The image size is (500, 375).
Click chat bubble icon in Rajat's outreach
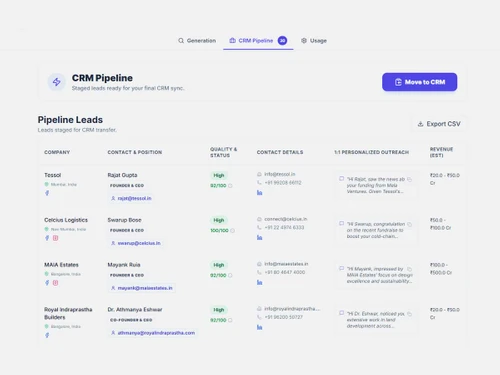341,179
